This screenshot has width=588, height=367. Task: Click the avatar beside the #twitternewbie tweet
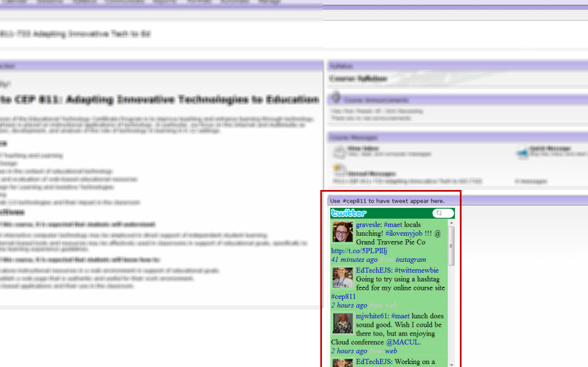[x=343, y=277]
